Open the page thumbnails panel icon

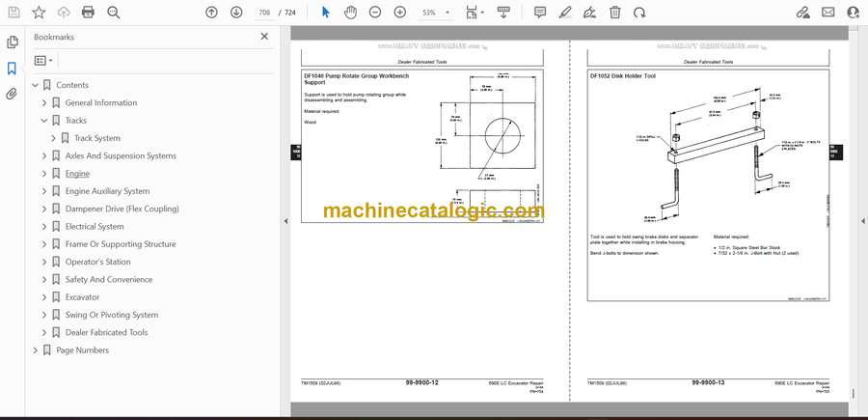tap(13, 42)
